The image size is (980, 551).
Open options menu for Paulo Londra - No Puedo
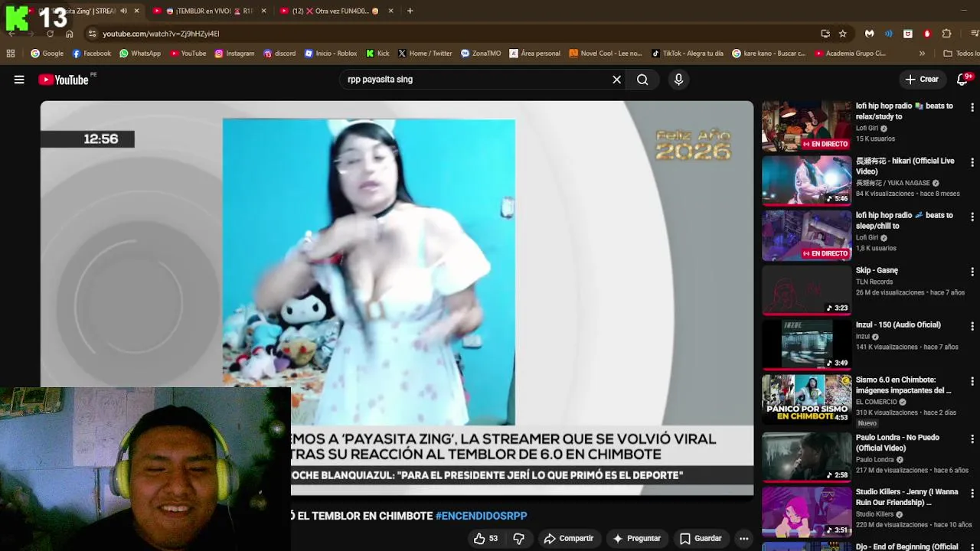click(x=972, y=439)
